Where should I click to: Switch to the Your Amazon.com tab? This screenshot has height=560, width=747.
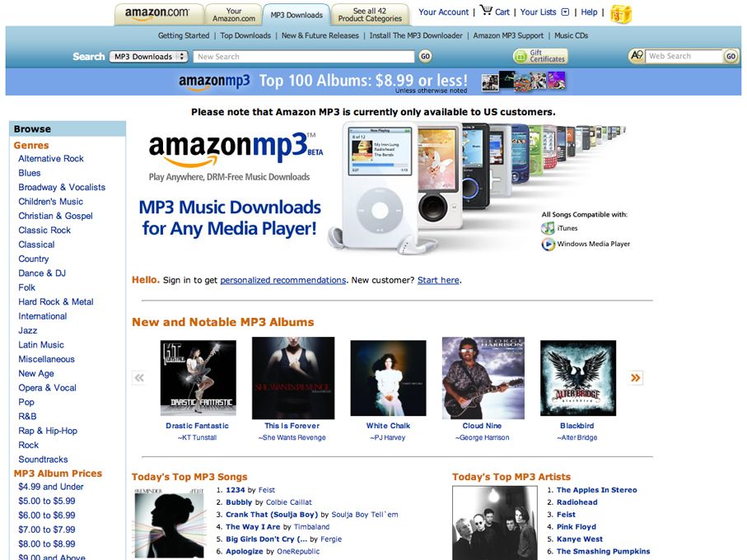click(x=233, y=15)
